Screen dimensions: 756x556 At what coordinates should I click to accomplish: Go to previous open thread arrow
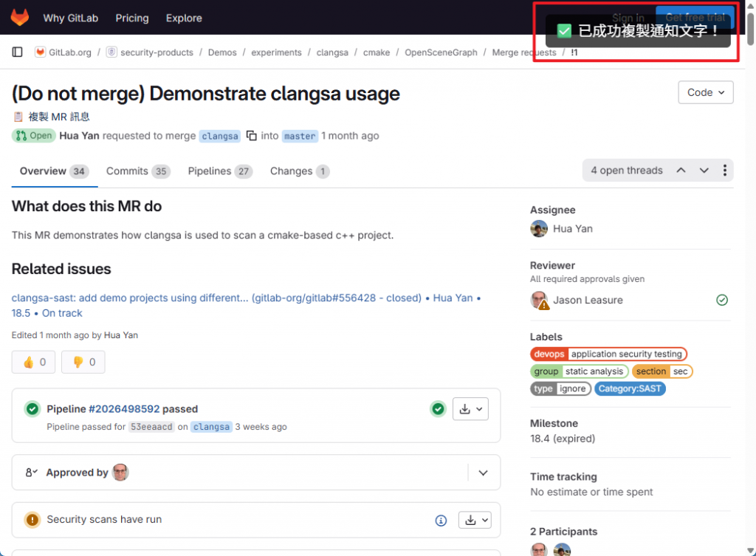[x=681, y=171]
